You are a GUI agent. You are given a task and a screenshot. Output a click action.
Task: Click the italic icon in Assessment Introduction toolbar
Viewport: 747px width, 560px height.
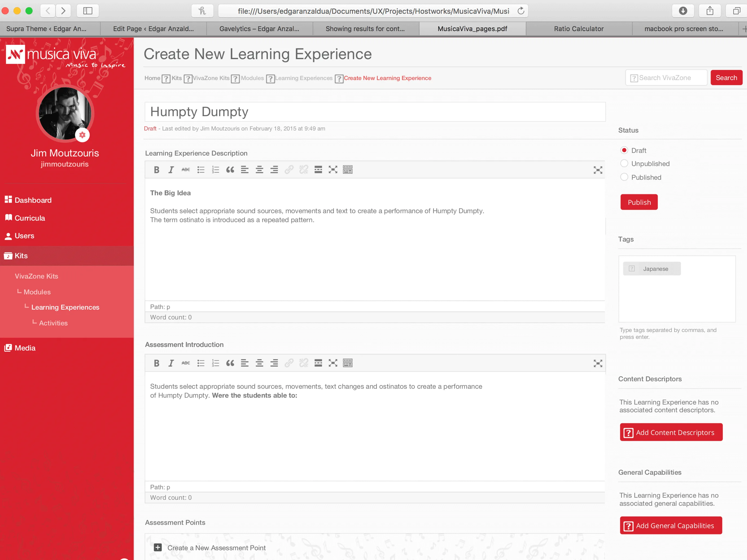tap(171, 363)
